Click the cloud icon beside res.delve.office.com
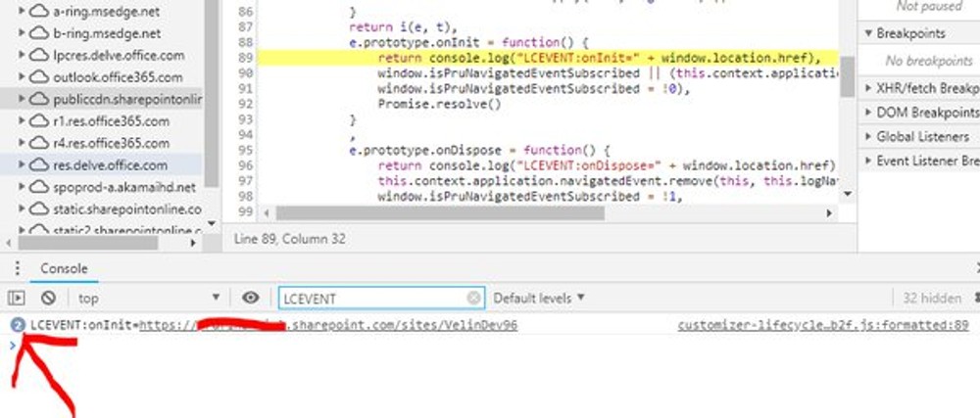Viewport: 980px width, 418px height. coord(39,164)
